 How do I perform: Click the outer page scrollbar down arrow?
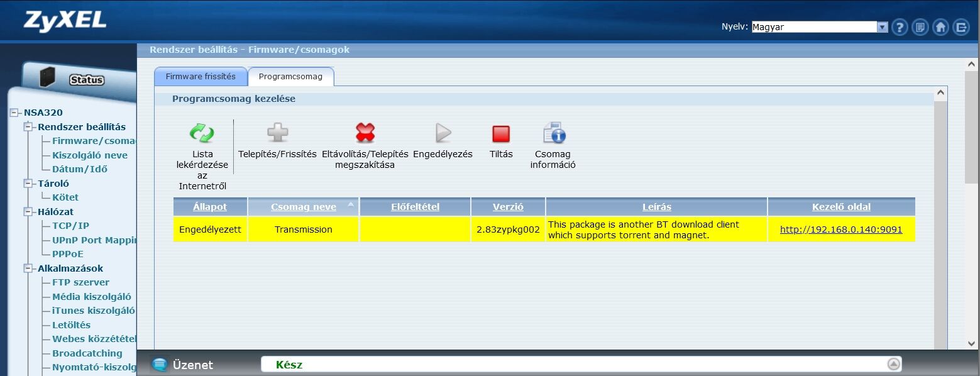[x=972, y=343]
